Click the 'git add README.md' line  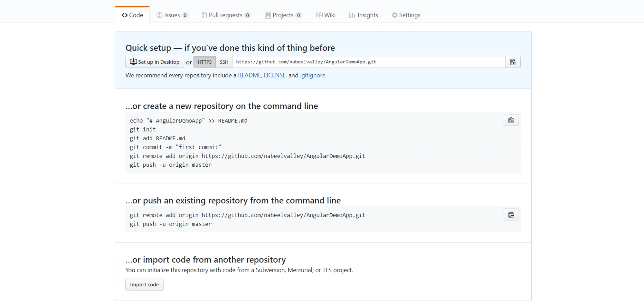point(157,138)
